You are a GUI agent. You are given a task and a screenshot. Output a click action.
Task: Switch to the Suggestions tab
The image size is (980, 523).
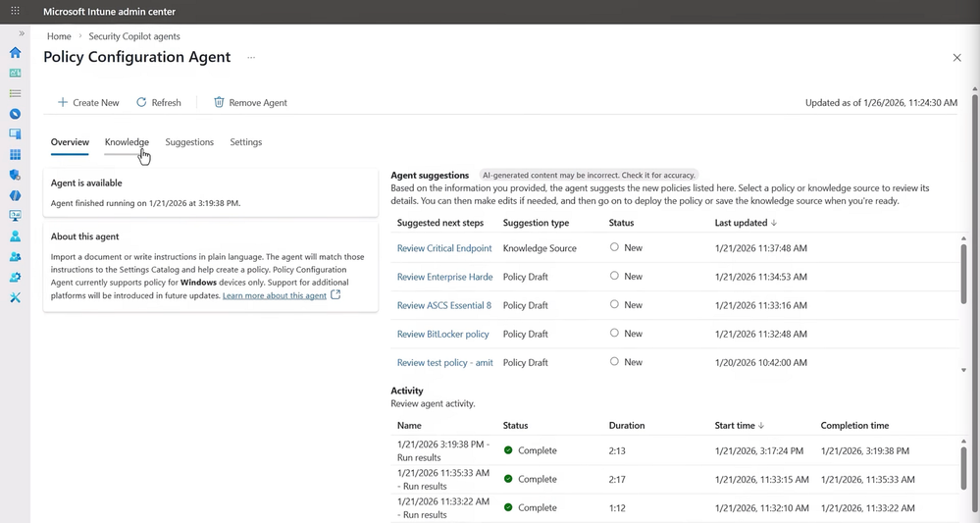click(189, 142)
